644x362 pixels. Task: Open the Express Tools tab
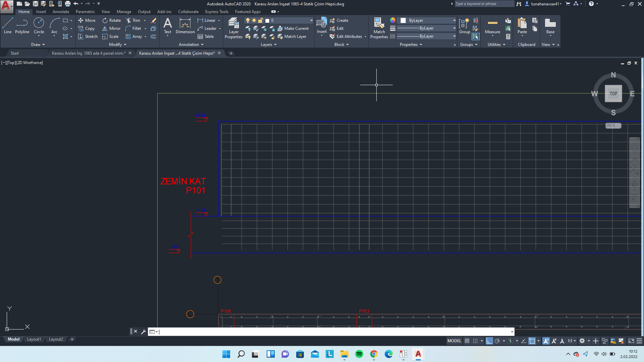click(x=217, y=12)
